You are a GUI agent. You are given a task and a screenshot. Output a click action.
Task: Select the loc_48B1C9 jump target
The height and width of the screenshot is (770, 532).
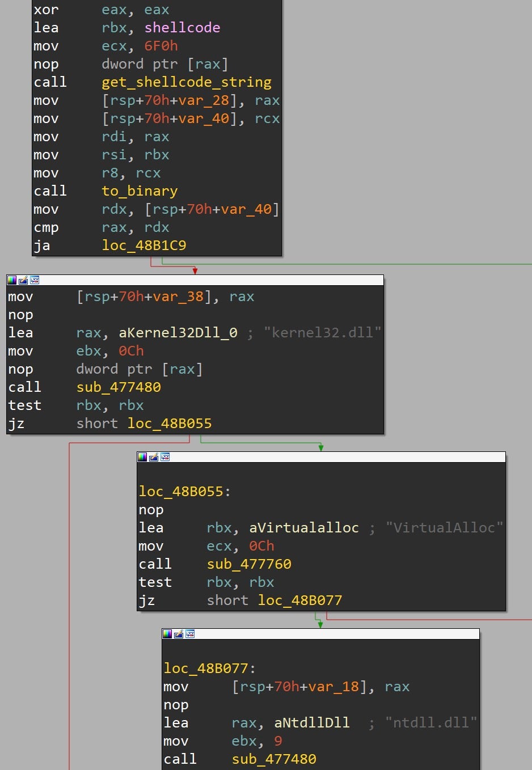pos(143,246)
